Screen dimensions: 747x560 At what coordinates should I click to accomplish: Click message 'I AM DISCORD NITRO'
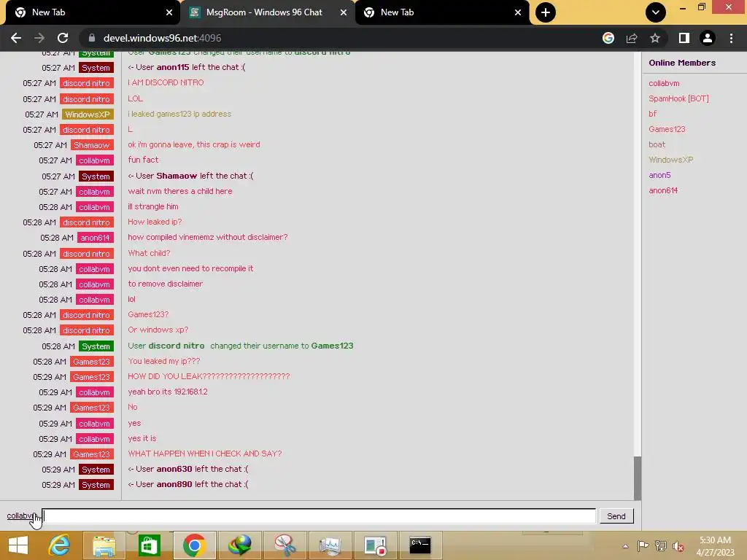tap(166, 82)
